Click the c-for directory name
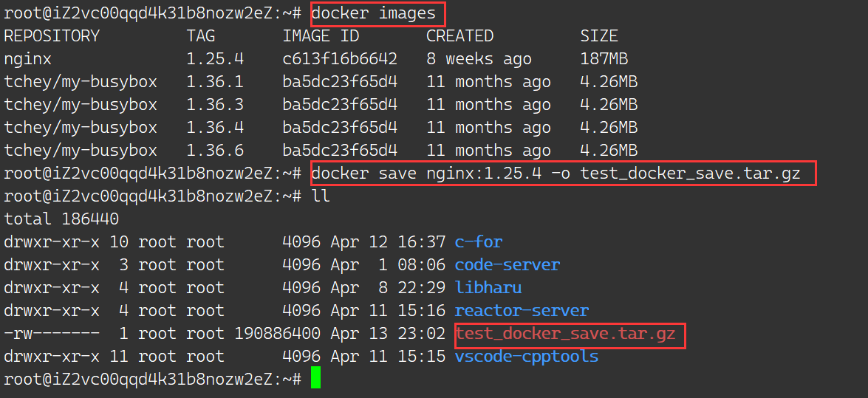 coord(478,242)
